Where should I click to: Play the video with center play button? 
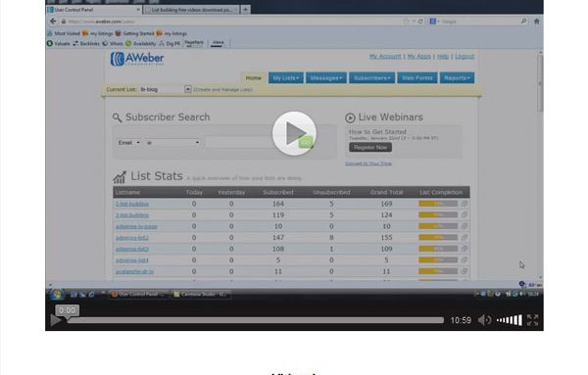click(x=294, y=133)
